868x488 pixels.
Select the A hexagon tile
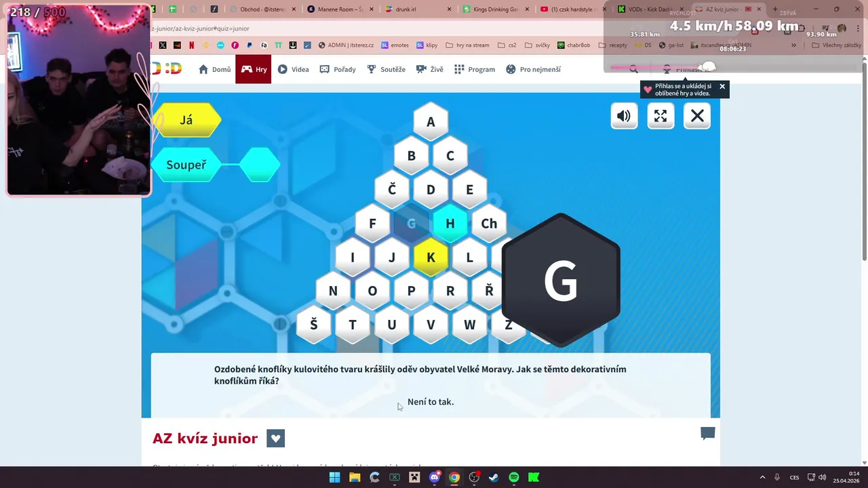431,122
